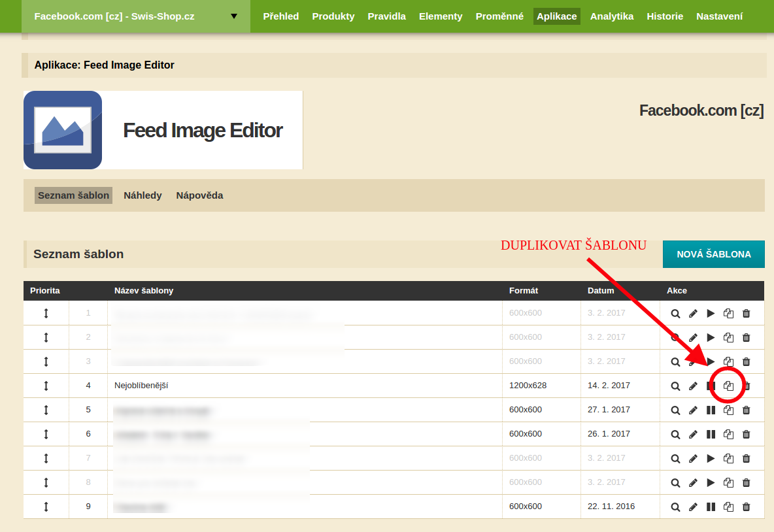The height and width of the screenshot is (532, 774).
Task: Edit template in row 2 with pencil
Action: (693, 337)
